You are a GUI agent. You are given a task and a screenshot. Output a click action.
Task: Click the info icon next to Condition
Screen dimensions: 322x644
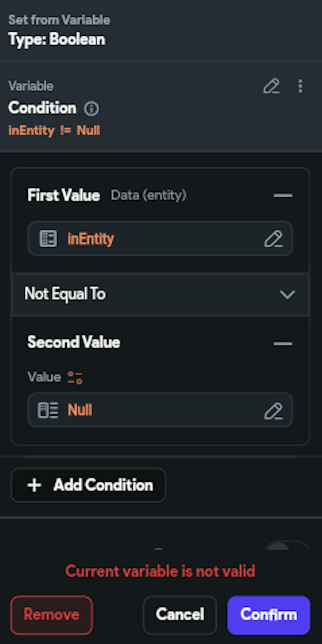click(x=91, y=109)
